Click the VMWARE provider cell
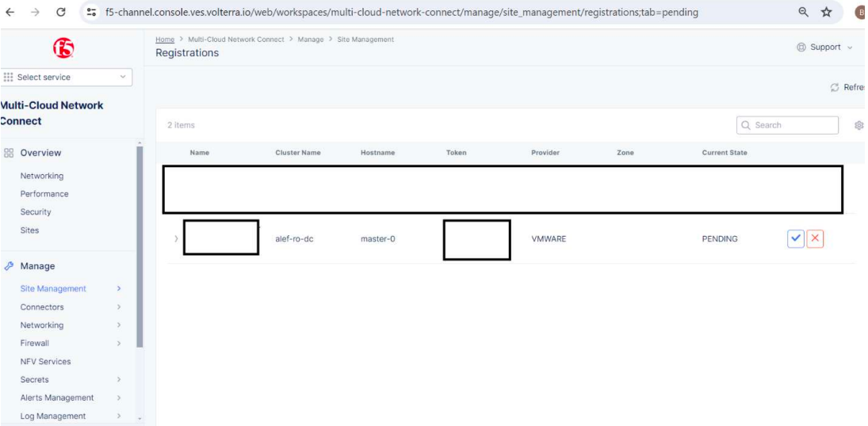 click(549, 239)
